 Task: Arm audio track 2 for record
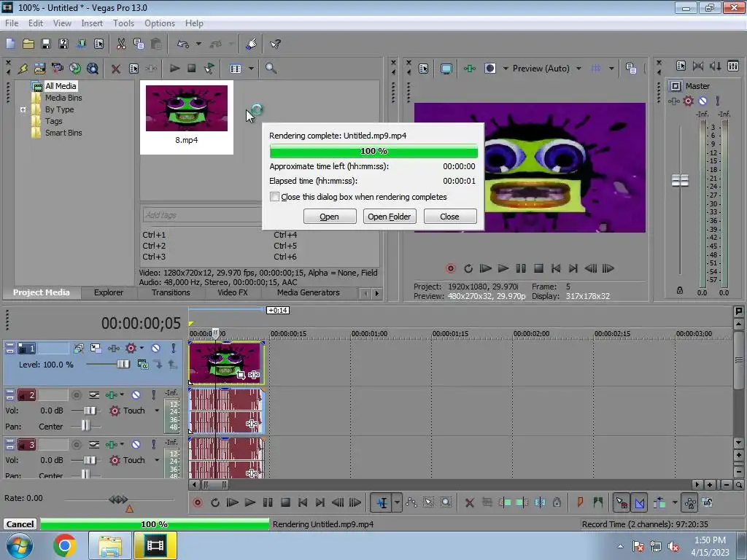point(76,394)
